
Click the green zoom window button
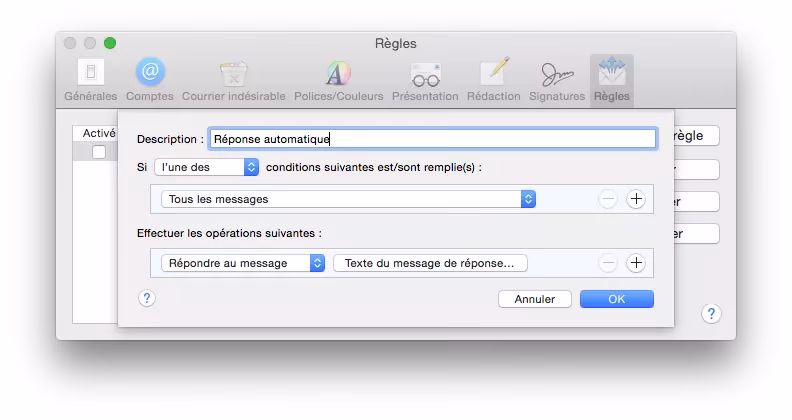pyautogui.click(x=110, y=43)
